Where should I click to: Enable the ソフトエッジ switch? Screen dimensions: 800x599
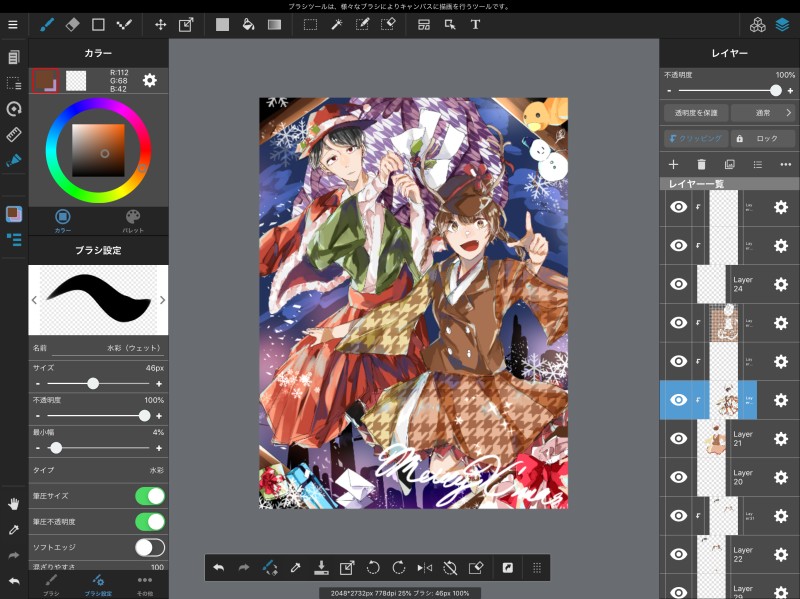(x=150, y=547)
